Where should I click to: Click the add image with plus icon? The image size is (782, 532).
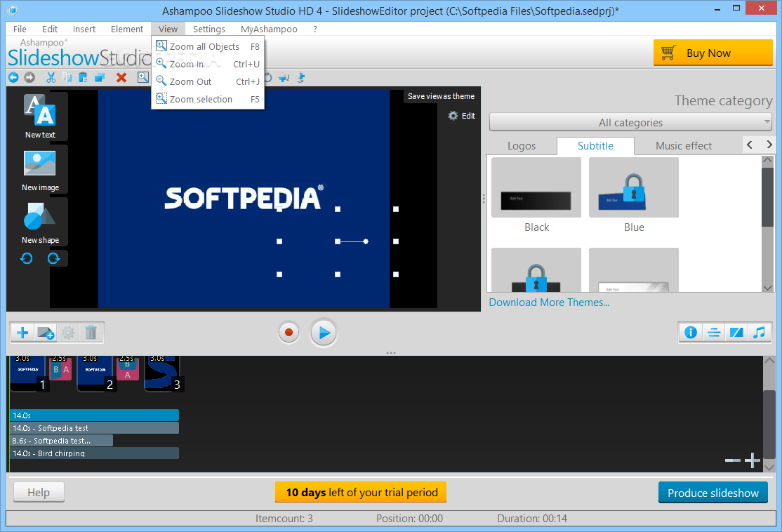[46, 333]
